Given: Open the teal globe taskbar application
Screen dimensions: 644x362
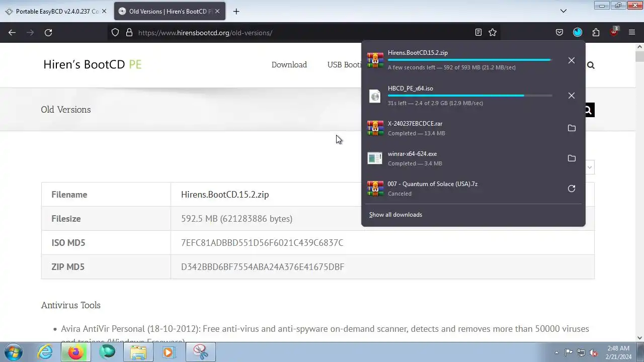Looking at the screenshot, I should pos(107,352).
